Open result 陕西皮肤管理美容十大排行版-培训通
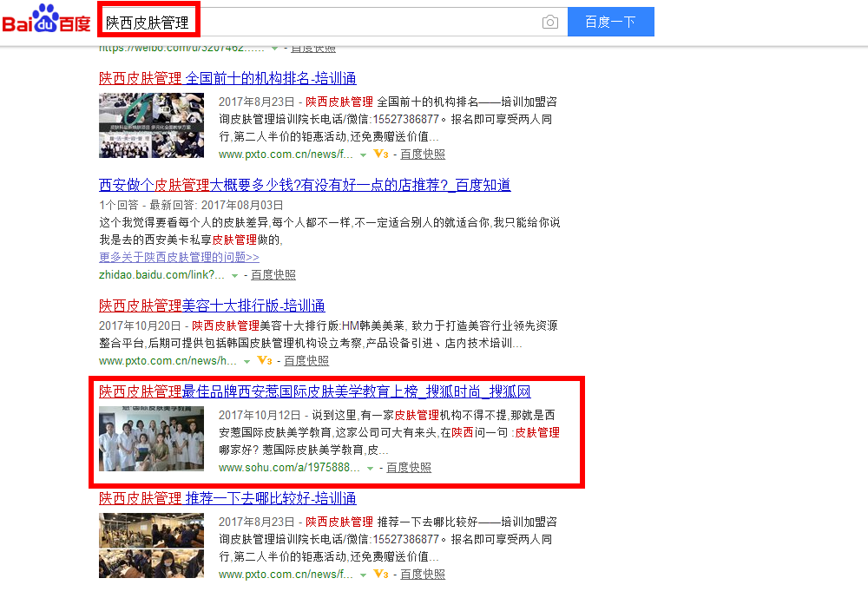This screenshot has height=598, width=868. (212, 306)
